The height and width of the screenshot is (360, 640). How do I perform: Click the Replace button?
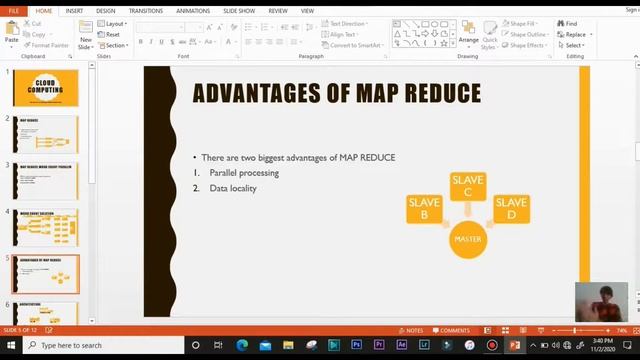pyautogui.click(x=571, y=34)
